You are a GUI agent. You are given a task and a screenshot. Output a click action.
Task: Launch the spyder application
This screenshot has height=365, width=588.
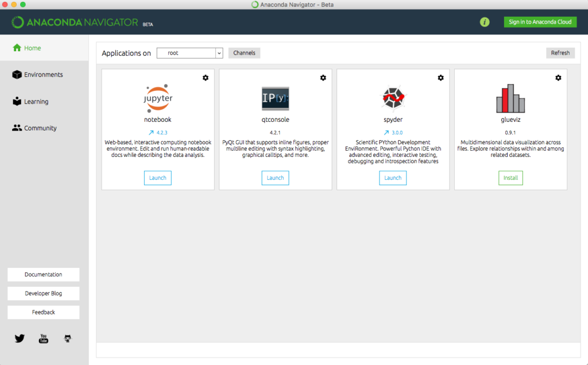[x=393, y=178]
